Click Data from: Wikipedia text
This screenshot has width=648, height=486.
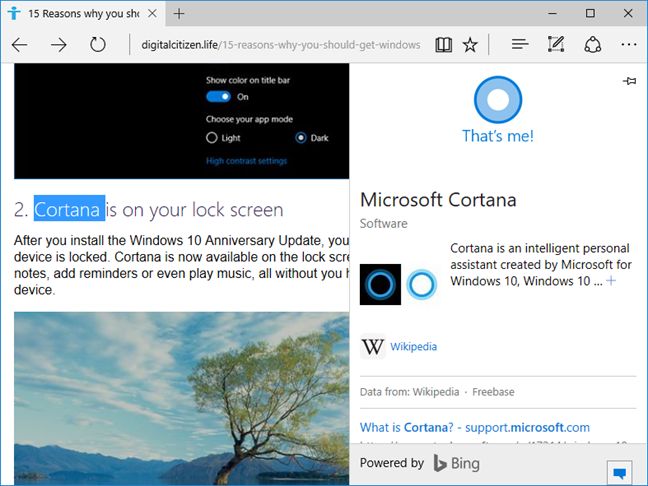pyautogui.click(x=409, y=392)
